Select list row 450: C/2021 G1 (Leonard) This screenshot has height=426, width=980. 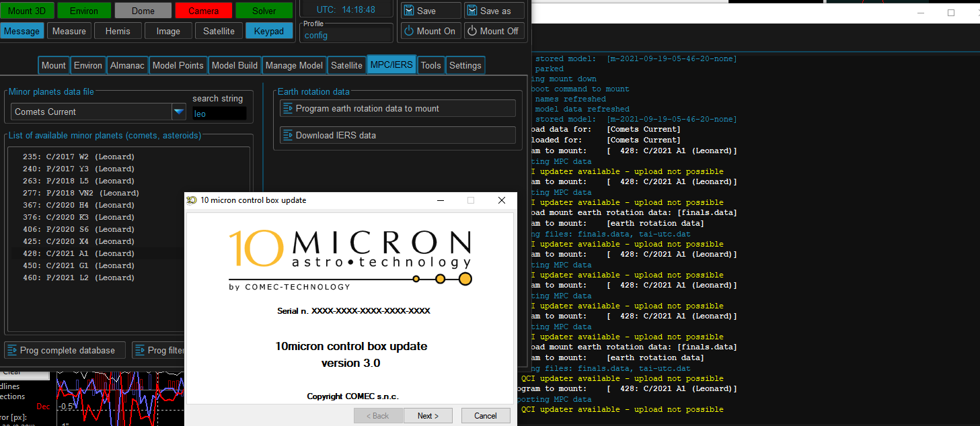(98, 265)
